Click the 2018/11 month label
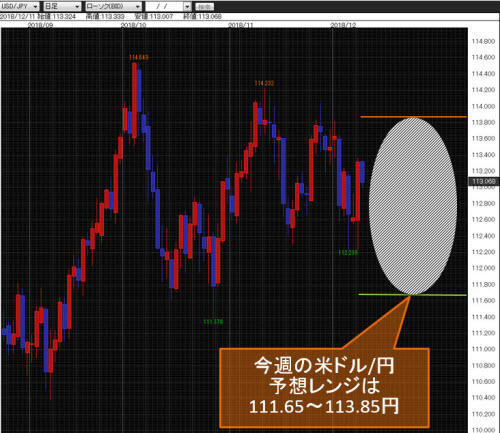This screenshot has width=500, height=433. pos(241,25)
